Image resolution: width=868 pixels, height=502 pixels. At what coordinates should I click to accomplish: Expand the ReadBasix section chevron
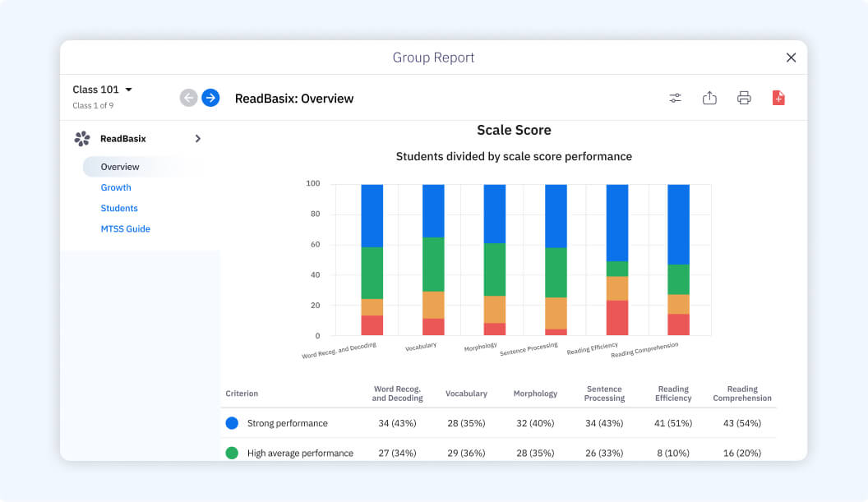(197, 138)
